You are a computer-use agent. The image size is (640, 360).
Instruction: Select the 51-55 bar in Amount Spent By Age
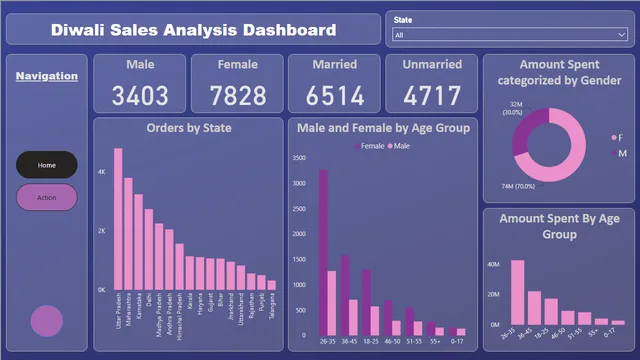point(584,319)
